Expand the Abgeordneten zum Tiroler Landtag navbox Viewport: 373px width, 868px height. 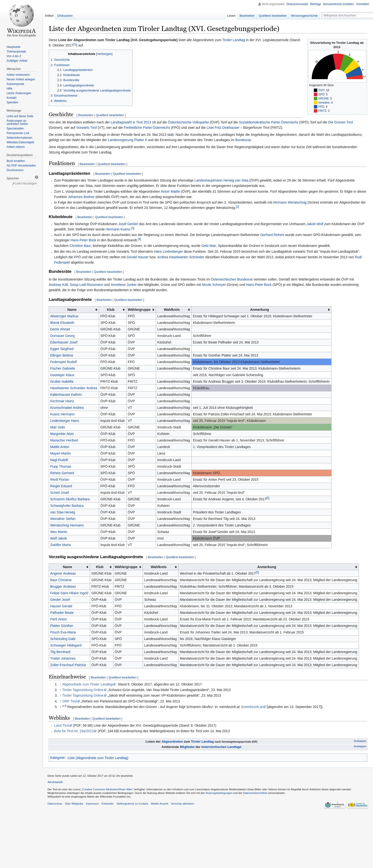[360, 741]
